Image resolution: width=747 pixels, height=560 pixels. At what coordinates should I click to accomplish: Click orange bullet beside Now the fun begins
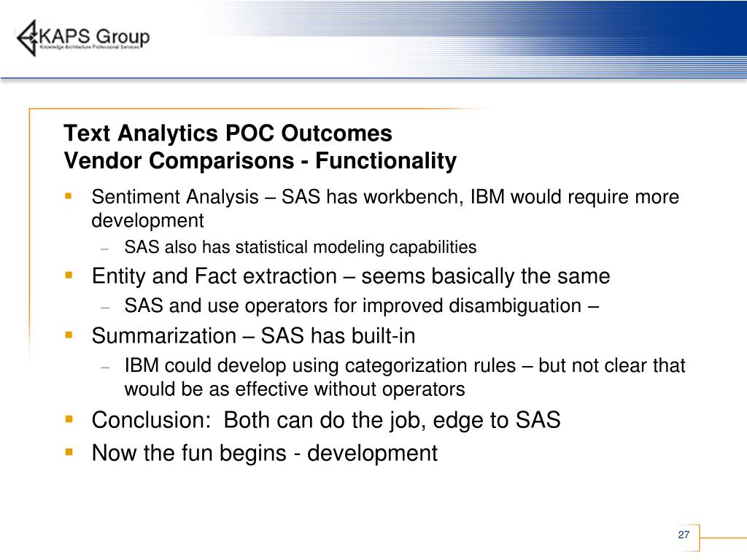69,451
